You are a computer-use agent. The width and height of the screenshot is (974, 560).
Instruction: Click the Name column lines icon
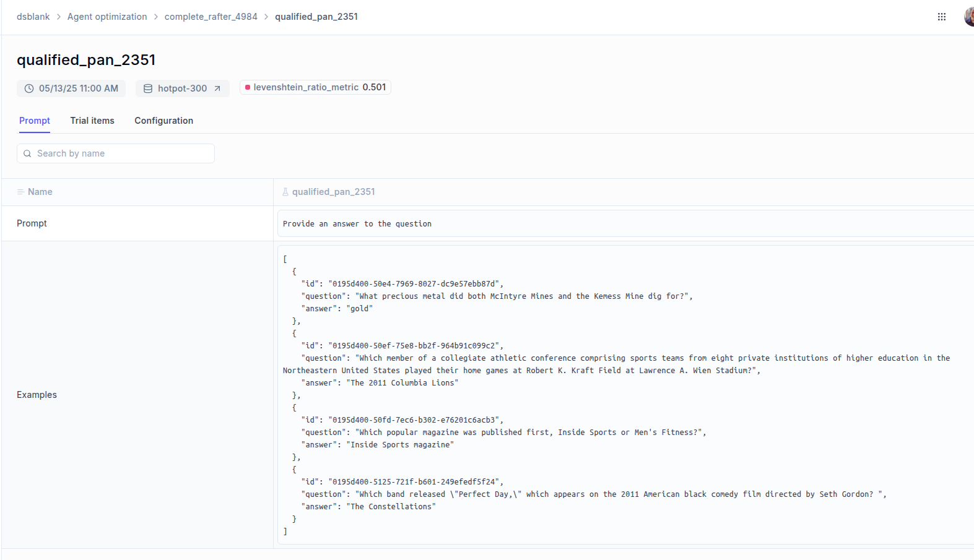(x=20, y=192)
